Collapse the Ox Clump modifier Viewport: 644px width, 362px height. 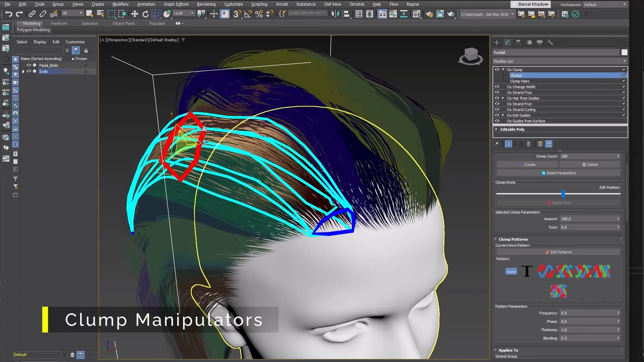(x=503, y=69)
